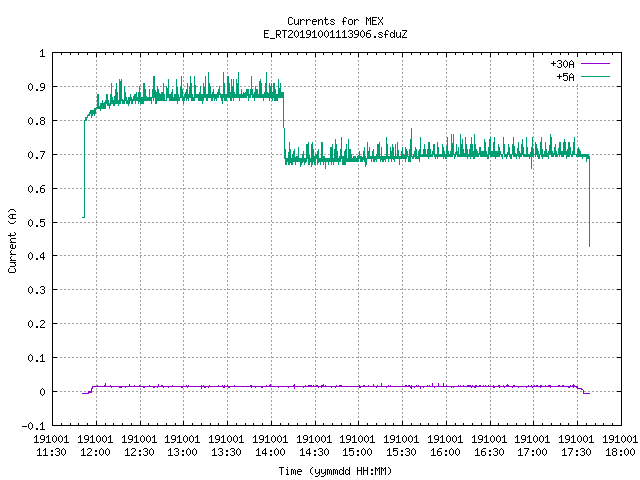The width and height of the screenshot is (640, 480).
Task: Click the y-axis tick label 0.8
Action: click(x=36, y=121)
